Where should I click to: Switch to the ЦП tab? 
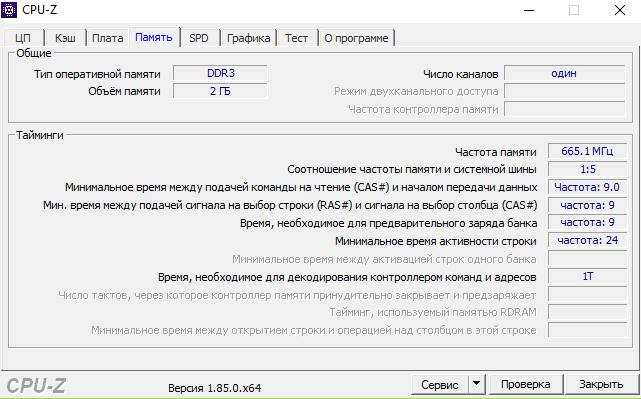point(23,38)
